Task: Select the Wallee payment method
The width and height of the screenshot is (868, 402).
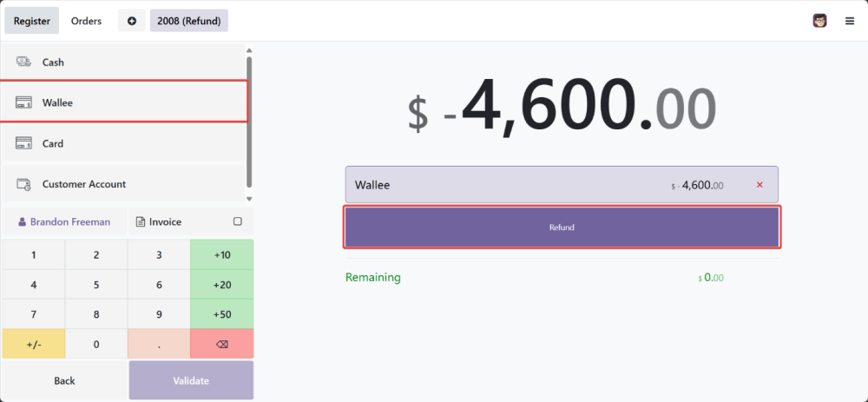Action: click(124, 102)
